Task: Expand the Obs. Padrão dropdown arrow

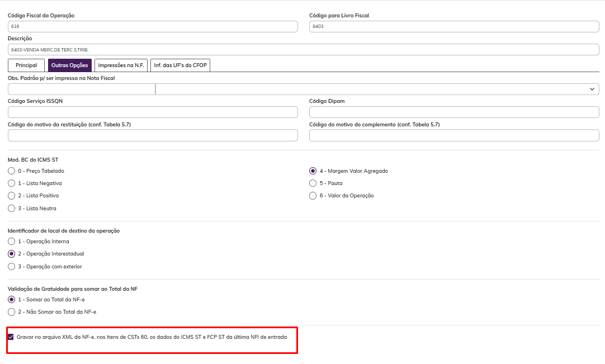Action: pos(592,89)
